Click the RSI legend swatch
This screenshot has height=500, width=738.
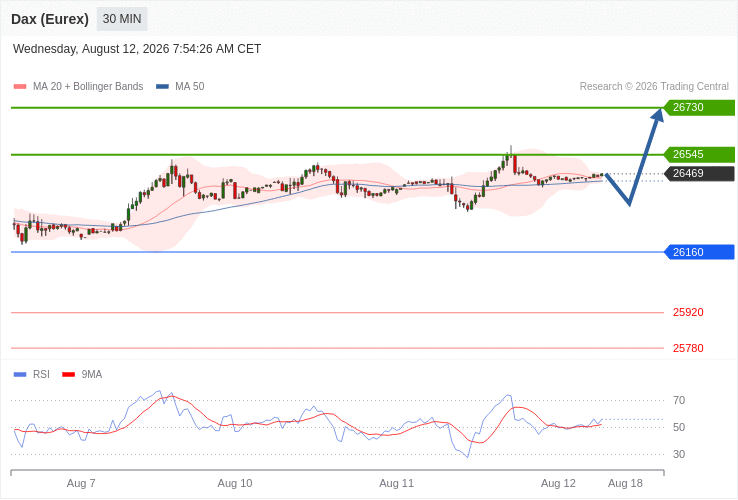(x=20, y=375)
